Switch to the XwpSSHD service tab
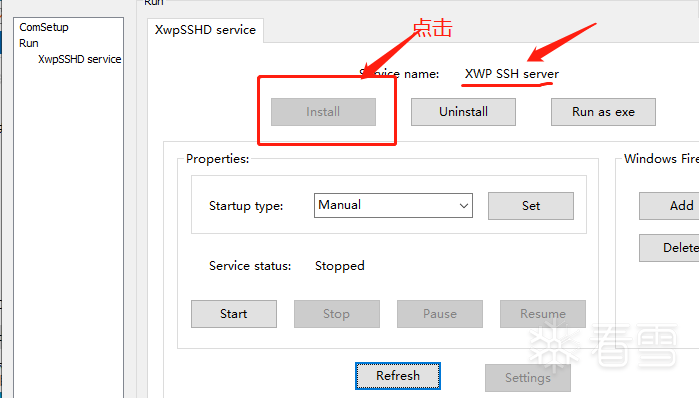Image resolution: width=699 pixels, height=398 pixels. tap(205, 30)
